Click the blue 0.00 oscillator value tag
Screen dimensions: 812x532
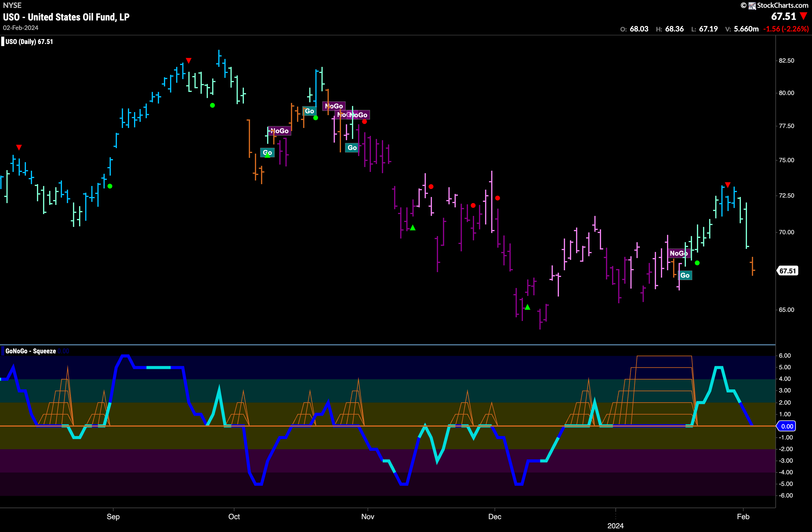(786, 426)
